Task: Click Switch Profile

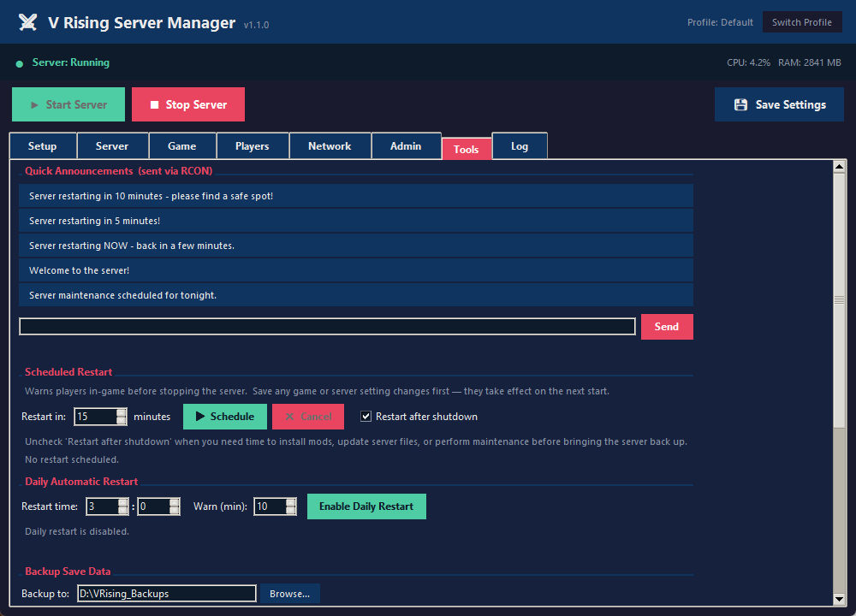Action: (x=802, y=22)
